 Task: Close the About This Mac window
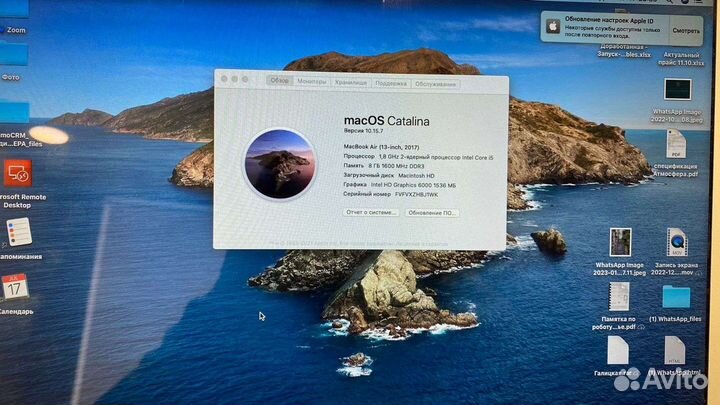pyautogui.click(x=224, y=79)
